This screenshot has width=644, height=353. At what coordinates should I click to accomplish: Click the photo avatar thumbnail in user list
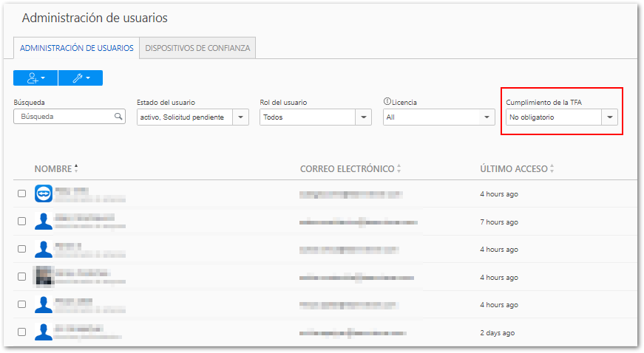pyautogui.click(x=44, y=277)
